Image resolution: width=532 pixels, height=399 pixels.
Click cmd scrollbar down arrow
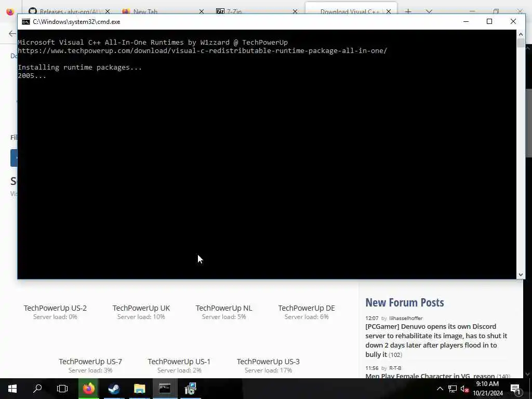point(521,274)
